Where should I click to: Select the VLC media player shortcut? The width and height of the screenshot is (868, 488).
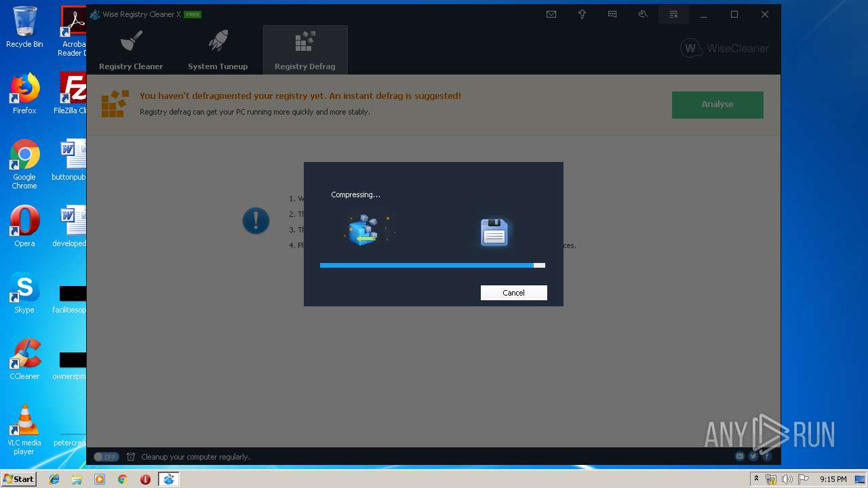(x=24, y=430)
